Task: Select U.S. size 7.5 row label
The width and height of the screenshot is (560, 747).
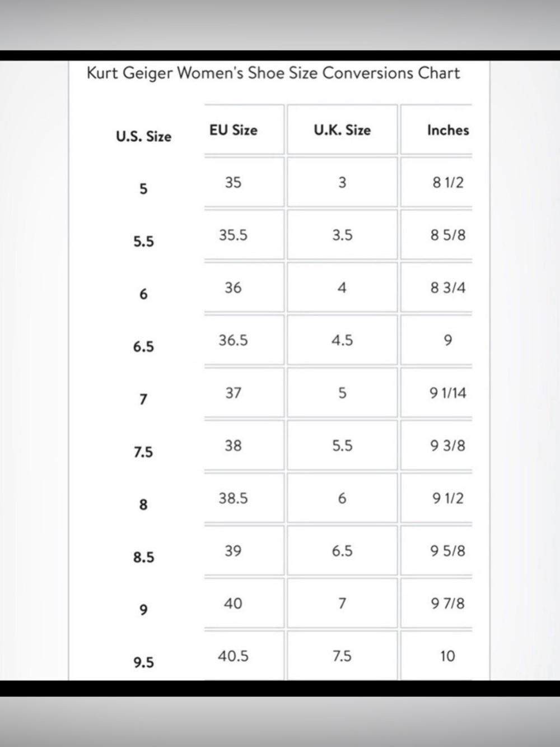Action: pos(143,452)
